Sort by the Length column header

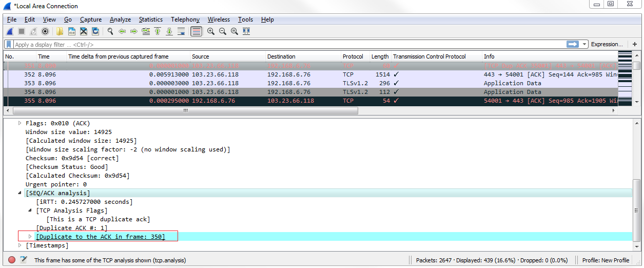380,56
